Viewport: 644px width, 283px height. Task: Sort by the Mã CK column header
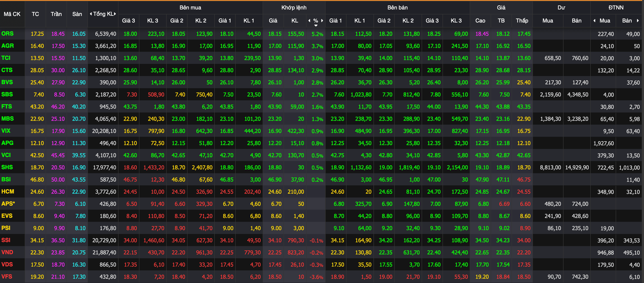[12, 14]
